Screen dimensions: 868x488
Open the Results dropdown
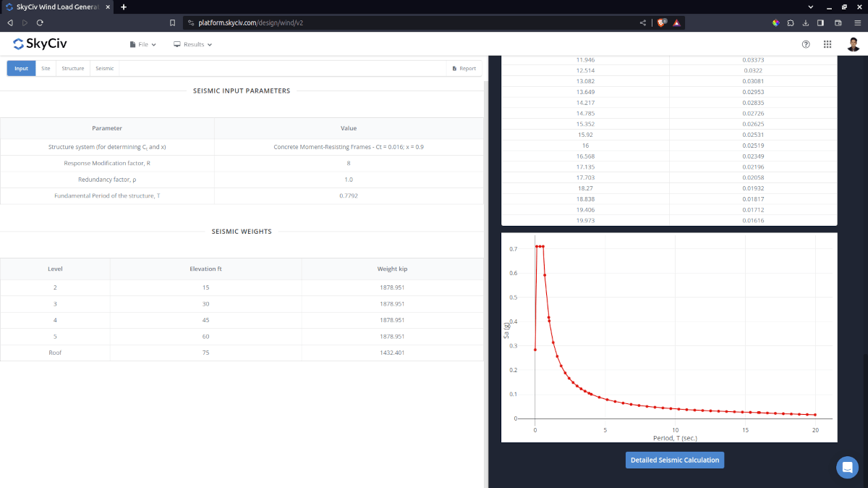click(192, 43)
